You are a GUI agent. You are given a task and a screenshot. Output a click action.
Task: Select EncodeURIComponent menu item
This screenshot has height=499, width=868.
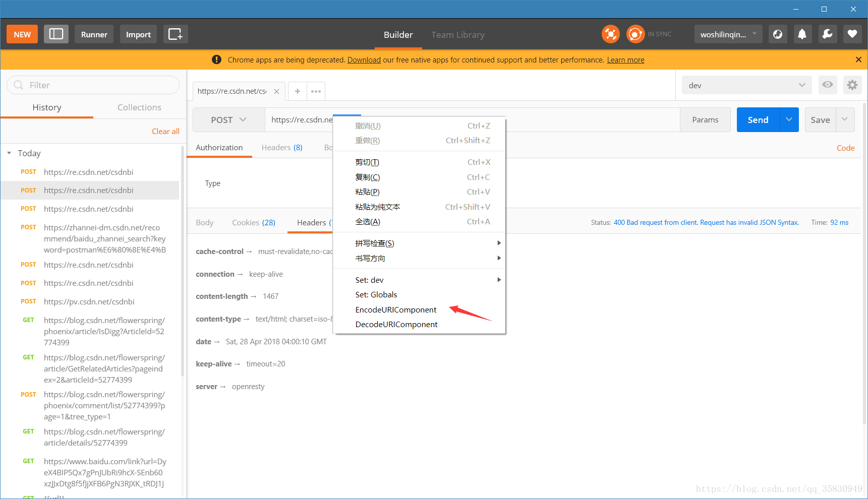[420, 309]
